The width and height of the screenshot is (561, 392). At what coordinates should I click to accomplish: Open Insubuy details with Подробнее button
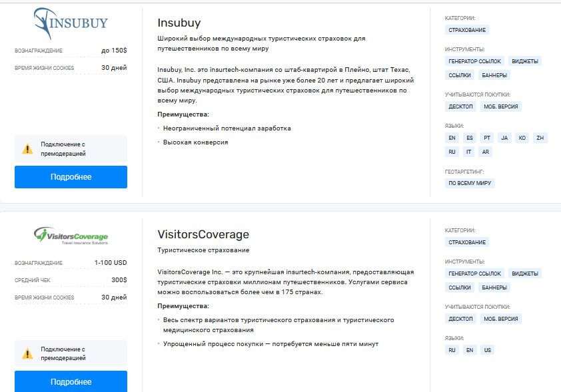[71, 177]
